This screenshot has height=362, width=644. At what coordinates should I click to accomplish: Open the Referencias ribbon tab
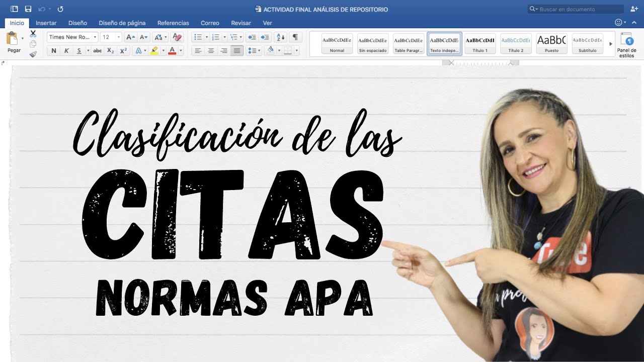tap(173, 23)
